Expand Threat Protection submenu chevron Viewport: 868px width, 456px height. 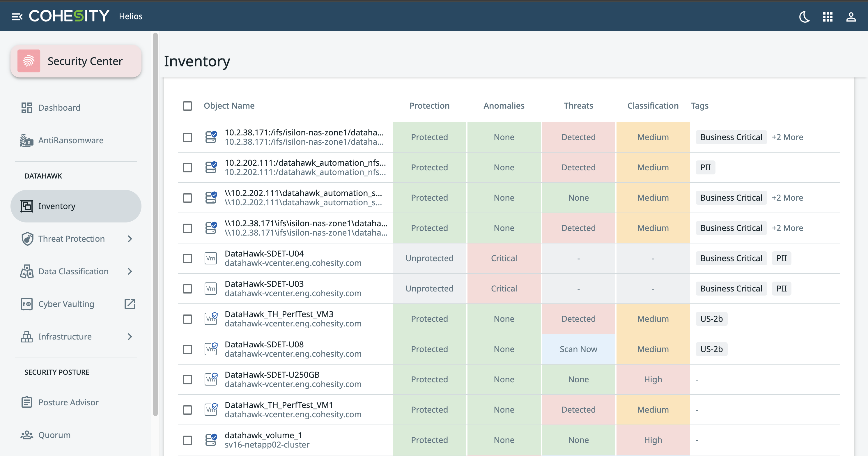(x=130, y=238)
